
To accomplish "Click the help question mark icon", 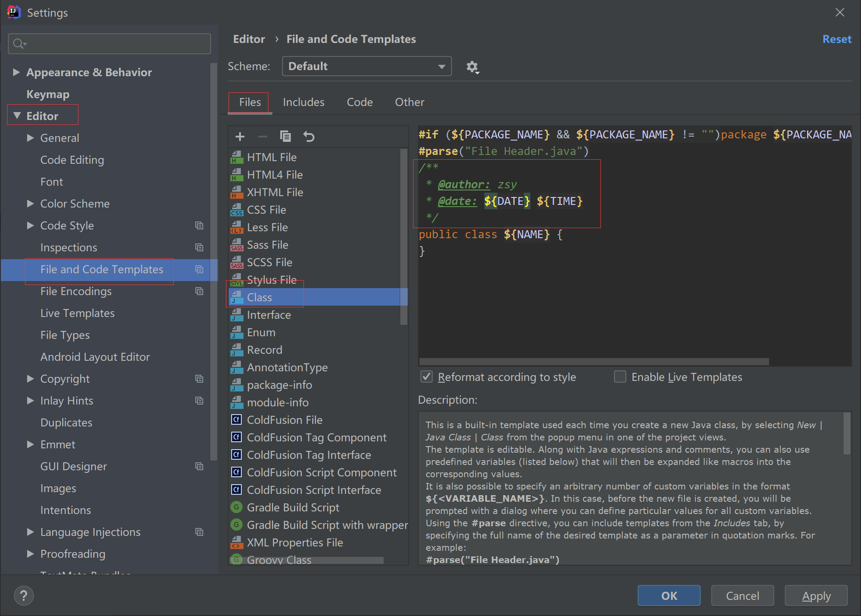I will [x=24, y=595].
